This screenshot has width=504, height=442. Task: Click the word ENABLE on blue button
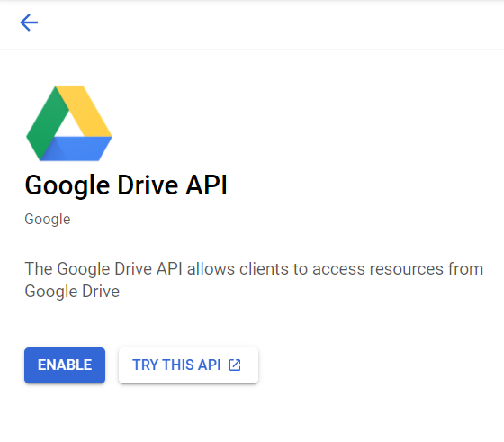point(65,365)
